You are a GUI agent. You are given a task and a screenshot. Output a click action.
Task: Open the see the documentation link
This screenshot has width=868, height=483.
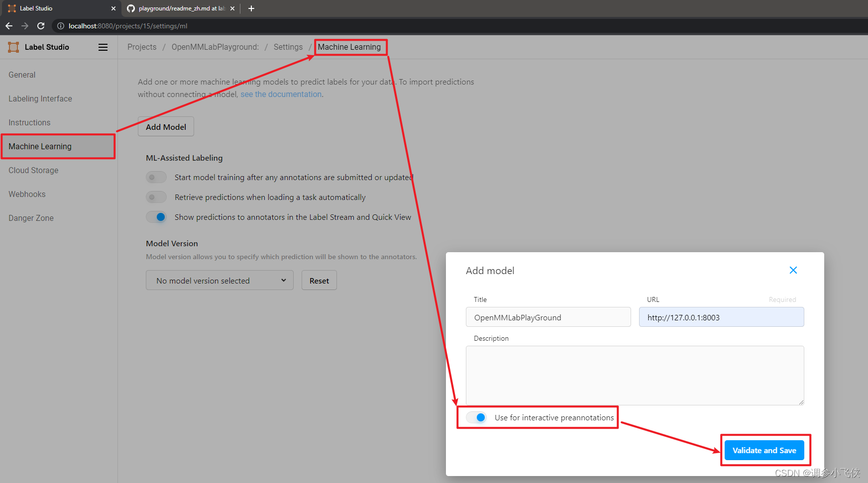[281, 95]
